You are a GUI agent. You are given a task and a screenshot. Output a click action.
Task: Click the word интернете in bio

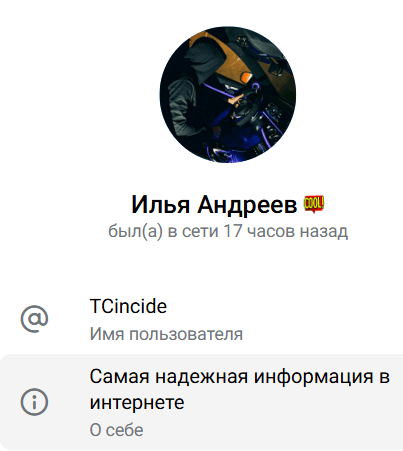point(137,403)
